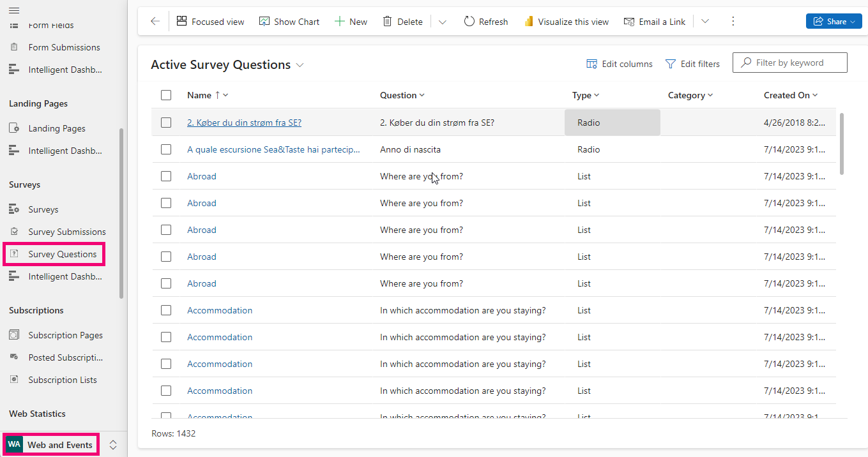Select the A quale escursione row checkbox
Viewport: 868px width, 457px height.
click(x=166, y=149)
